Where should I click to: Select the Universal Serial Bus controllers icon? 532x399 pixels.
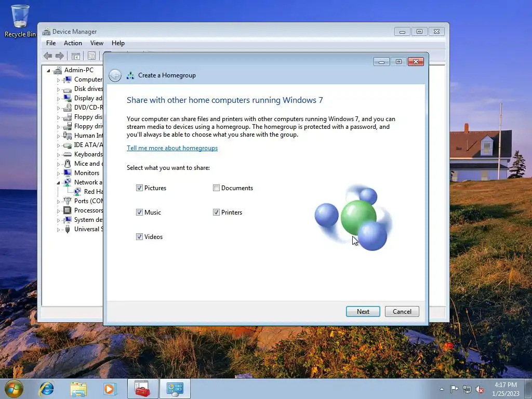[x=67, y=229]
